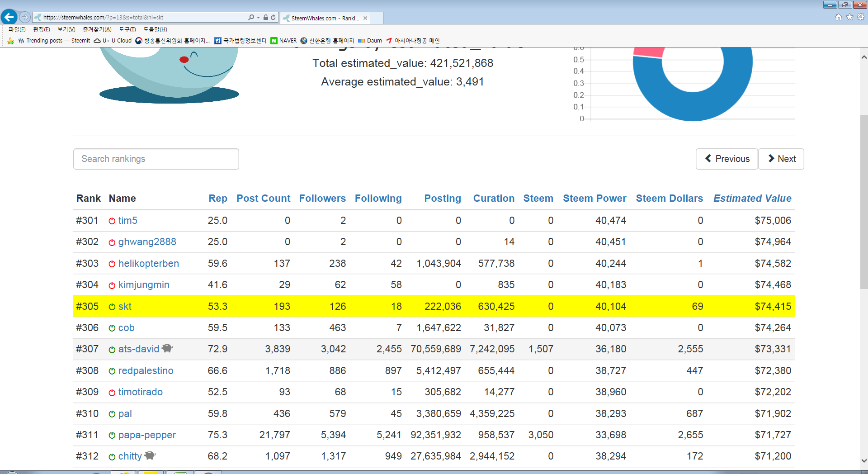Image resolution: width=868 pixels, height=474 pixels.
Task: Open the 도움말(H) menu
Action: [155, 29]
